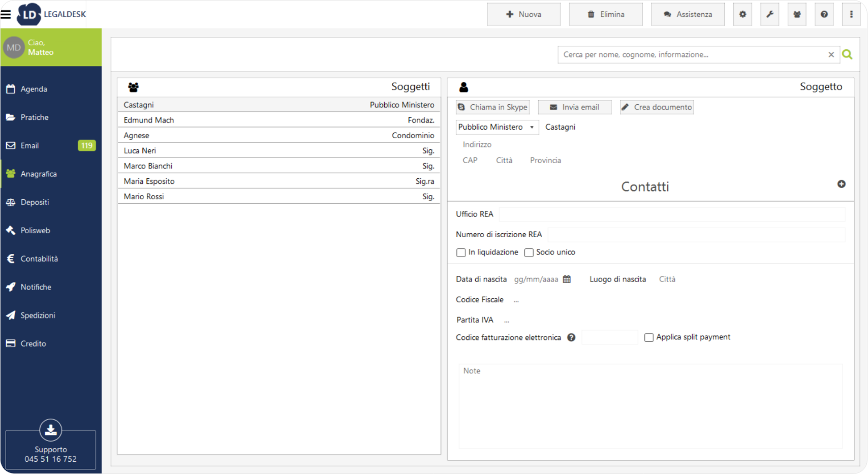
Task: Click the settings gear icon in top toolbar
Action: (742, 14)
